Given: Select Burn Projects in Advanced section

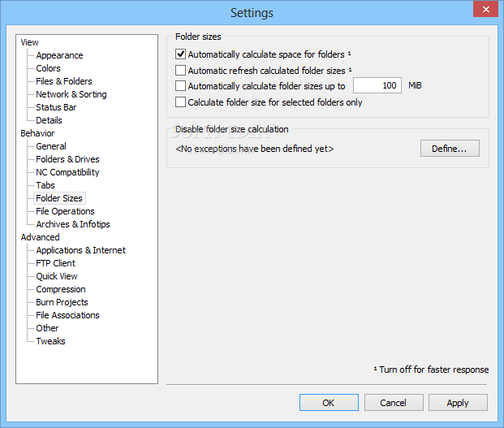Looking at the screenshot, I should click(x=62, y=302).
